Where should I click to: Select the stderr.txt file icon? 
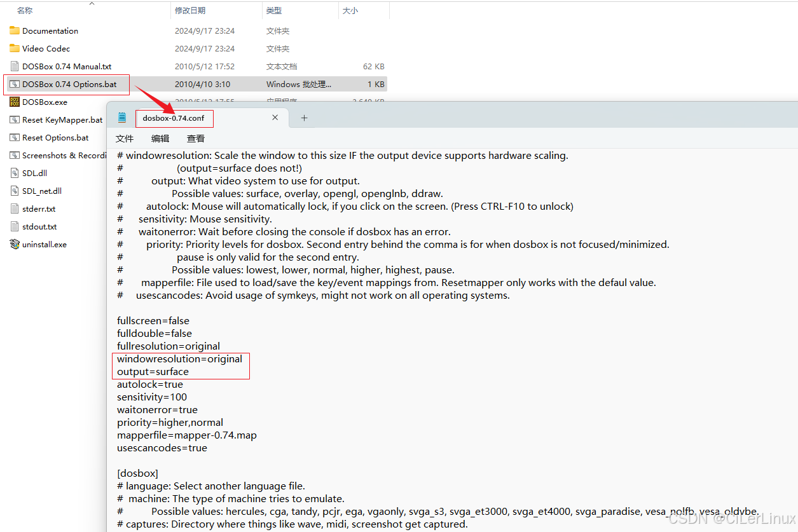[x=15, y=208]
